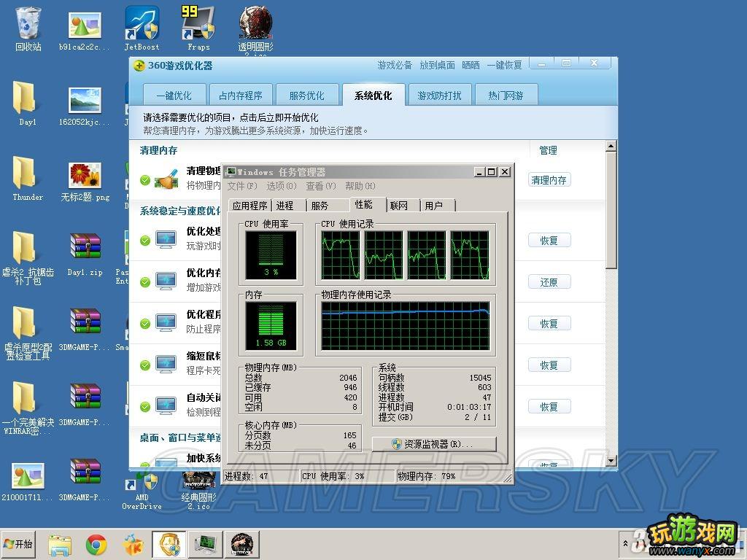This screenshot has width=747, height=560.
Task: Open the 查看(V) menu in Task Manager
Action: pos(321,186)
